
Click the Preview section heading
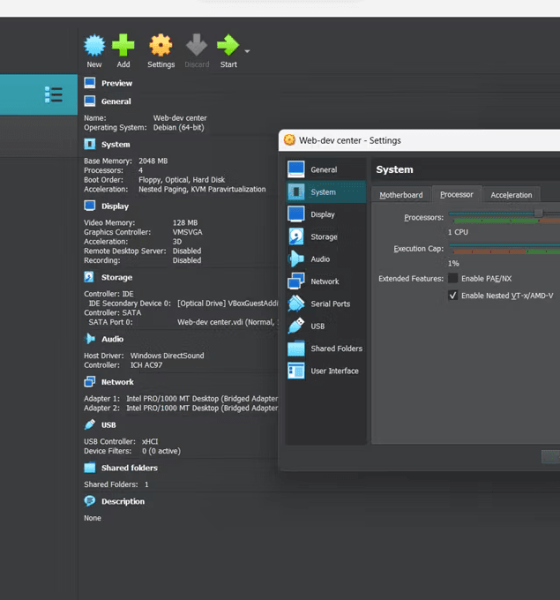click(117, 83)
